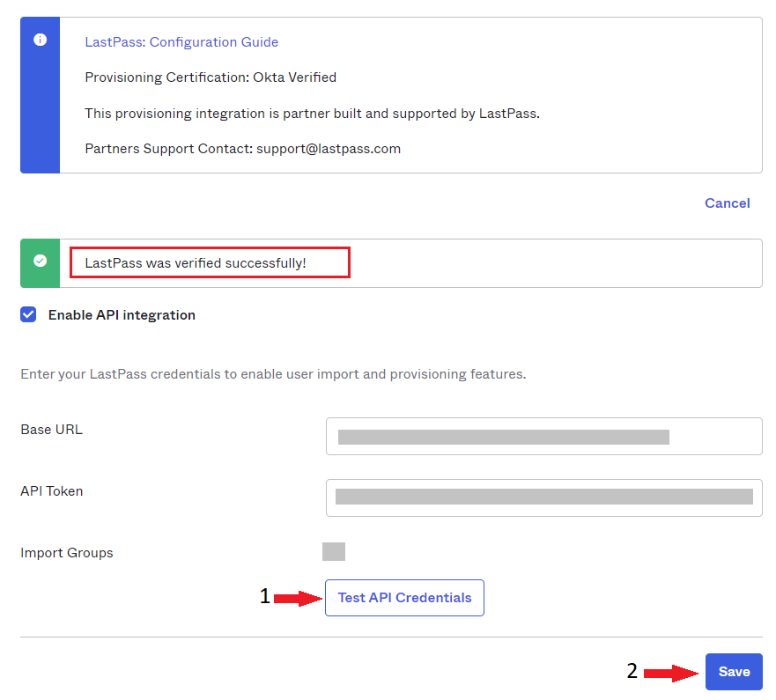Click the Provisioning Certification Okta Verified text
The width and height of the screenshot is (776, 700).
[x=210, y=77]
